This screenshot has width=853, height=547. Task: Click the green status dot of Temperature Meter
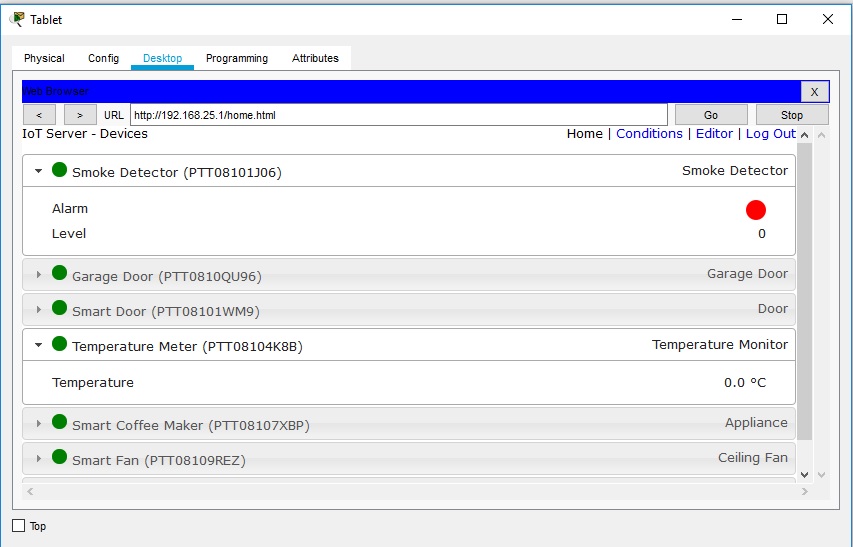click(x=59, y=344)
